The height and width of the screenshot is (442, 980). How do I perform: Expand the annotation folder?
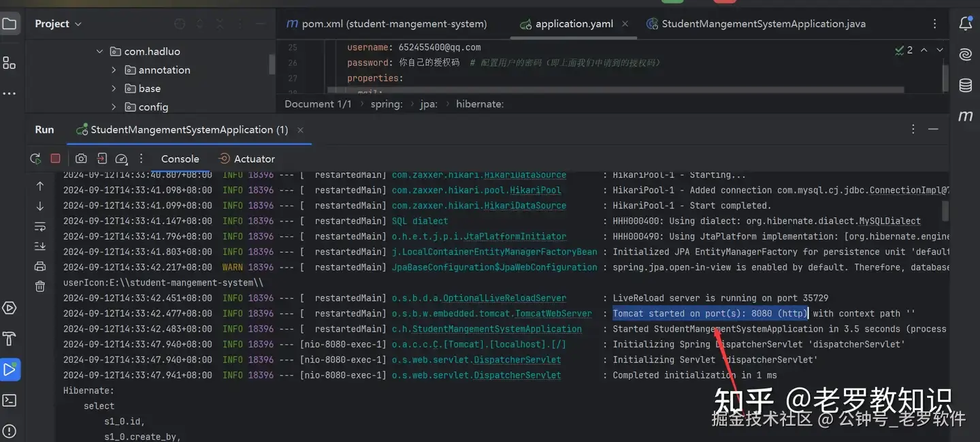pyautogui.click(x=114, y=70)
